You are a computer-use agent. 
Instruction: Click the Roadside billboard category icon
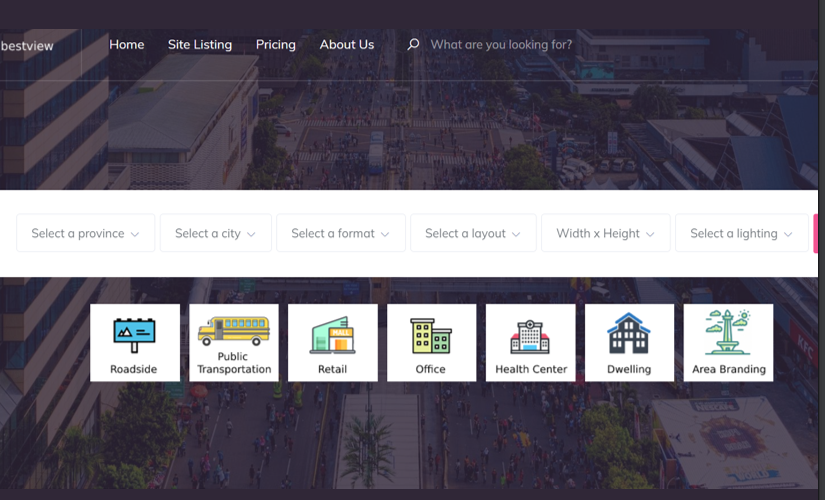click(x=134, y=335)
